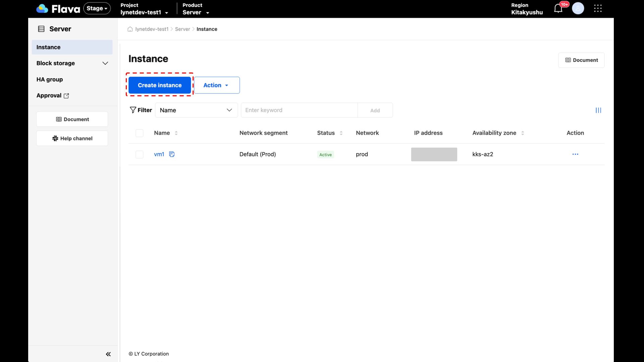644x362 pixels.
Task: Click the Filter funnel icon
Action: [x=133, y=110]
